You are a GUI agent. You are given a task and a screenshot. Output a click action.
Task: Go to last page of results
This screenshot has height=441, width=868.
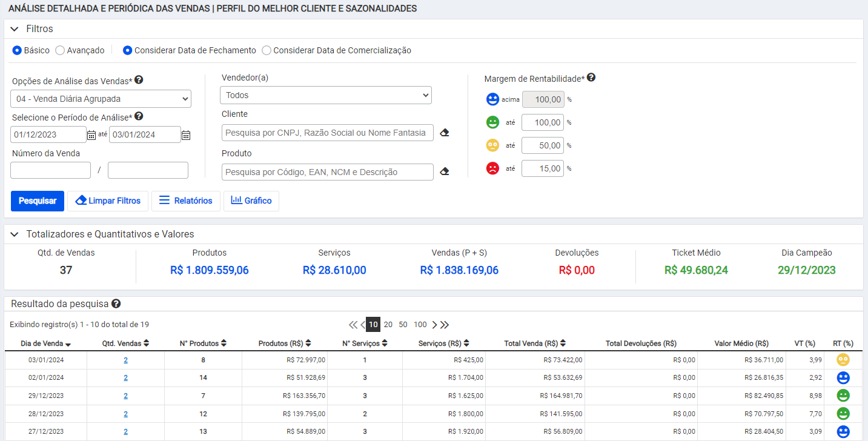tap(445, 325)
